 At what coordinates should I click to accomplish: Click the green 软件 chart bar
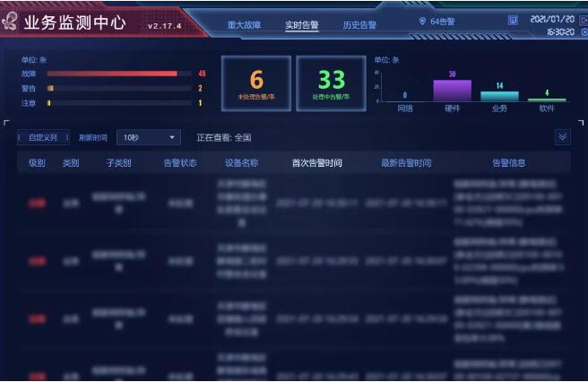(547, 100)
